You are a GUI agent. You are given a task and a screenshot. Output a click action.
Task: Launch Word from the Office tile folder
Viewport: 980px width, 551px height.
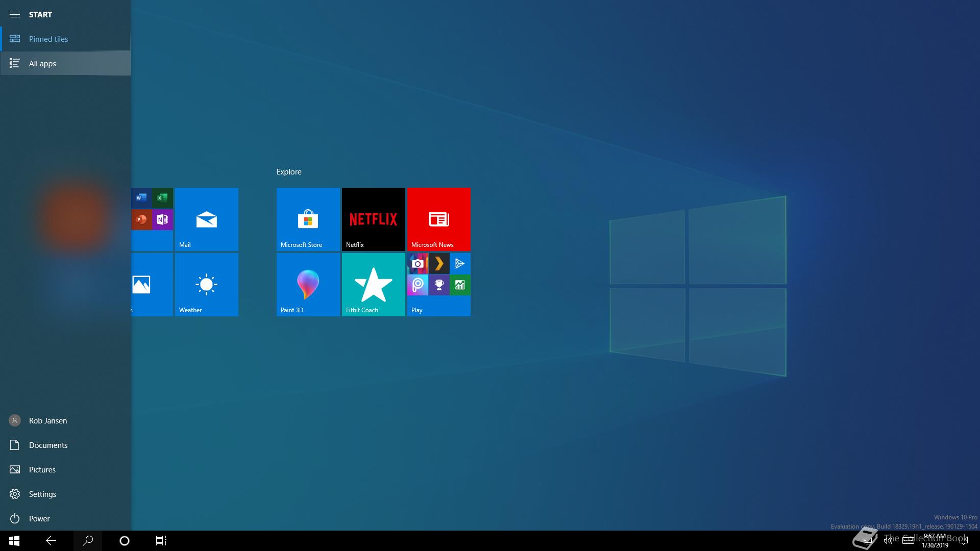tap(141, 198)
